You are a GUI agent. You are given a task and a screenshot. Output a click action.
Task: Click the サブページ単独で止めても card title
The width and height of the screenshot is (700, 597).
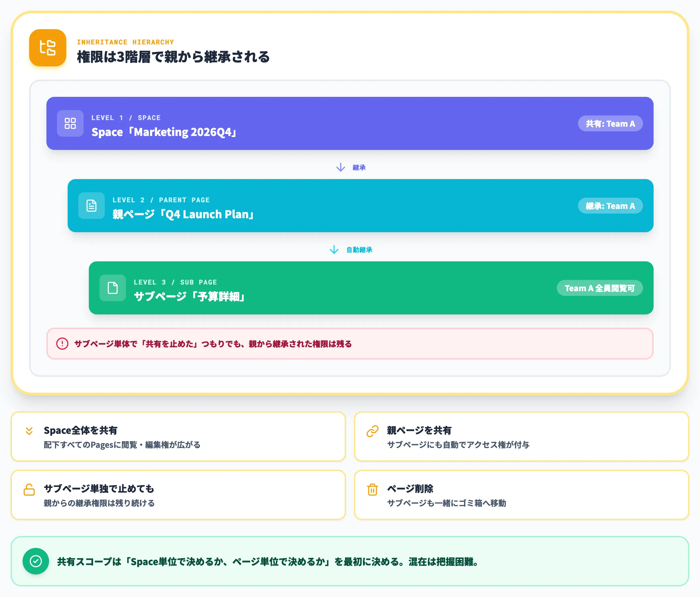[99, 489]
